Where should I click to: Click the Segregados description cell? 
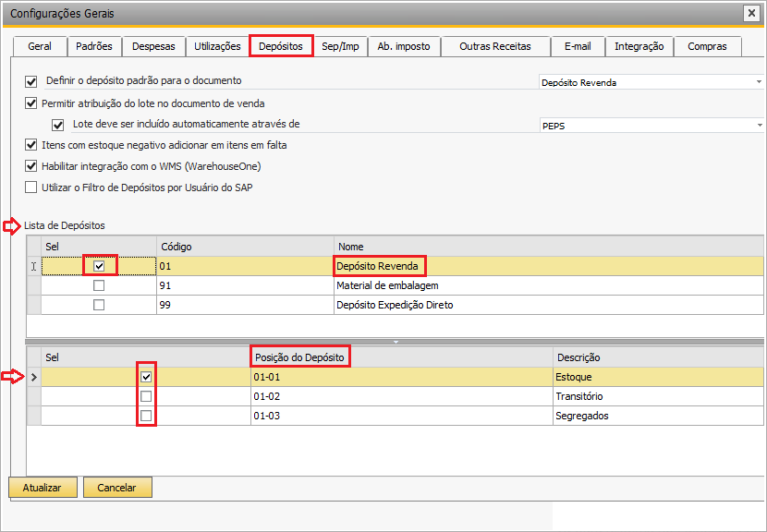pos(658,417)
